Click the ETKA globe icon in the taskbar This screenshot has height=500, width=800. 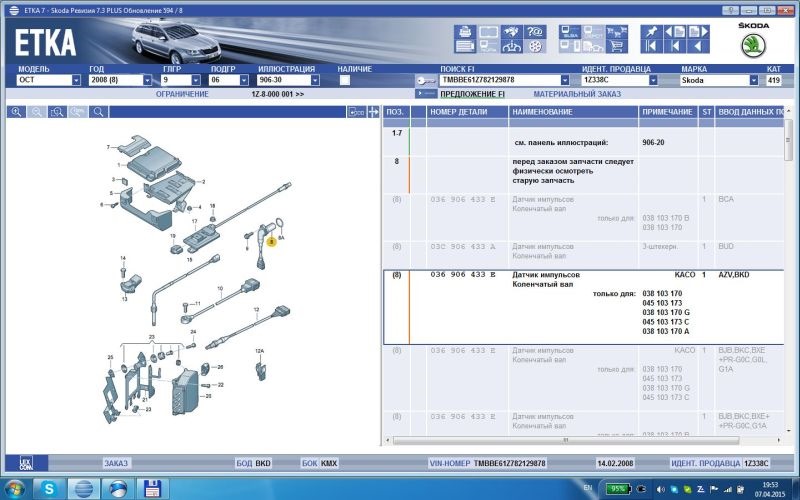coord(83,489)
